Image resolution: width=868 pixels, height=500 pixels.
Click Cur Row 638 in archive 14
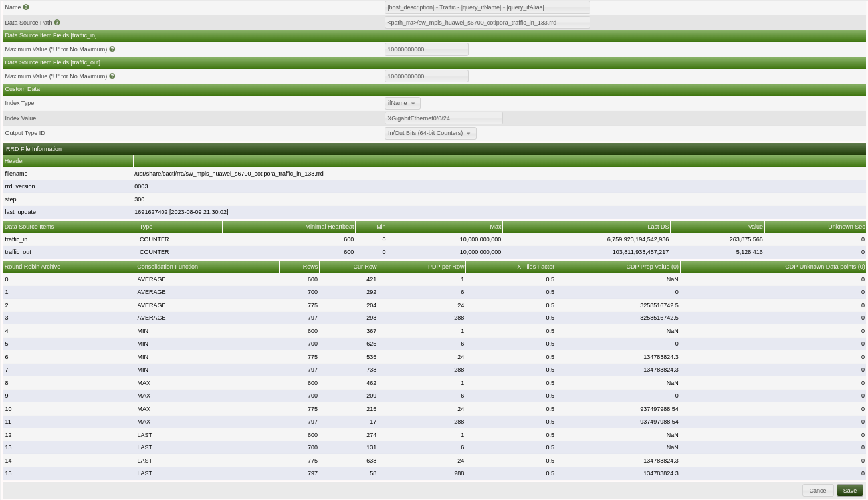(x=371, y=461)
